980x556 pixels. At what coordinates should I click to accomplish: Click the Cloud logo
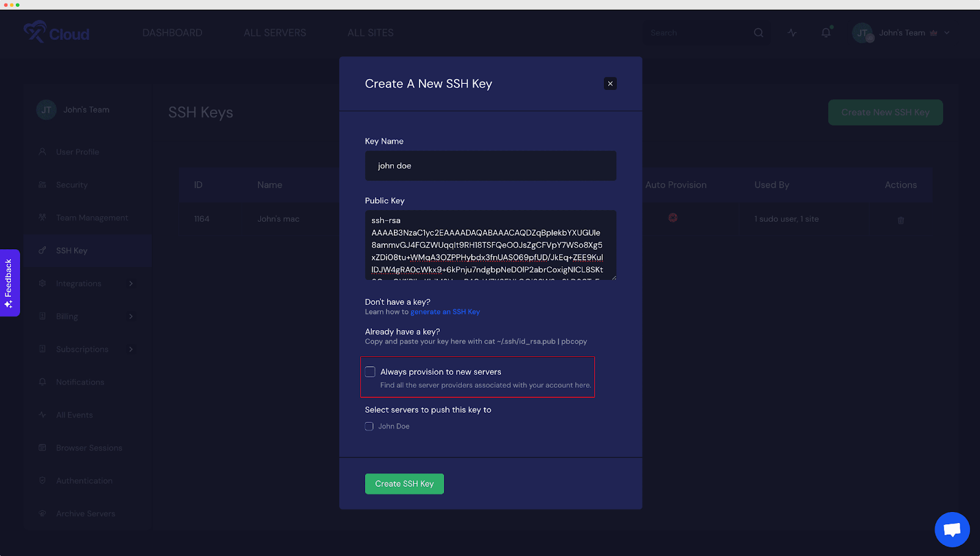pyautogui.click(x=56, y=33)
